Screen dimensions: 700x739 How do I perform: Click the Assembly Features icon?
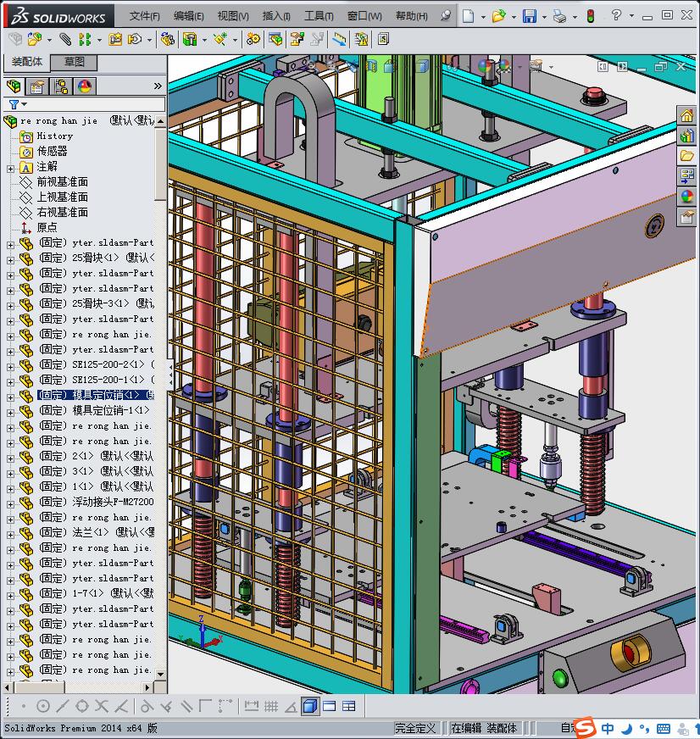pyautogui.click(x=190, y=39)
